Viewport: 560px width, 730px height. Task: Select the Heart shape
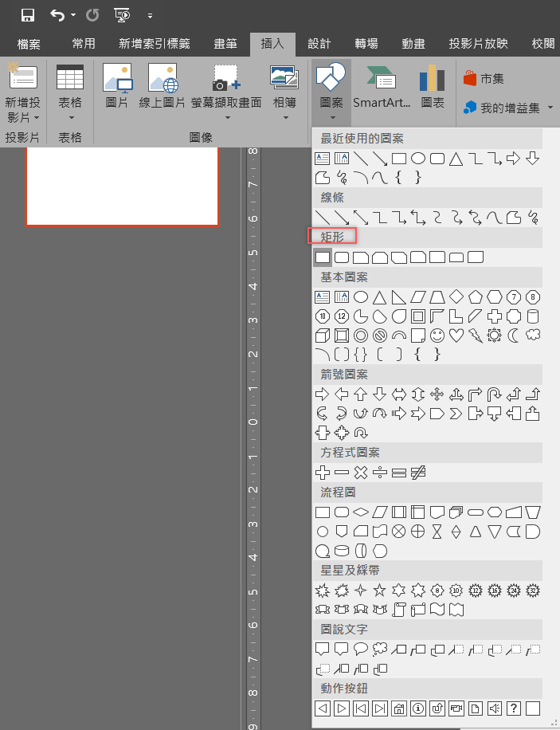coord(456,336)
